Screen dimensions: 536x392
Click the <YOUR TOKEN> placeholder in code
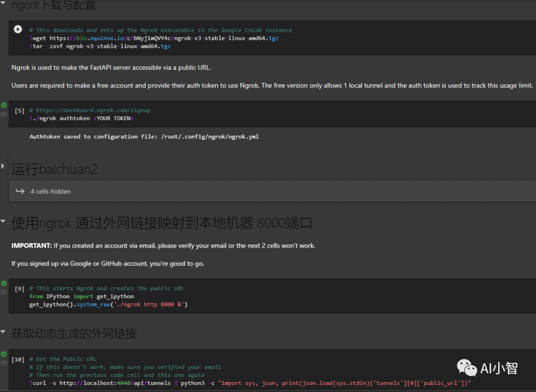(113, 119)
